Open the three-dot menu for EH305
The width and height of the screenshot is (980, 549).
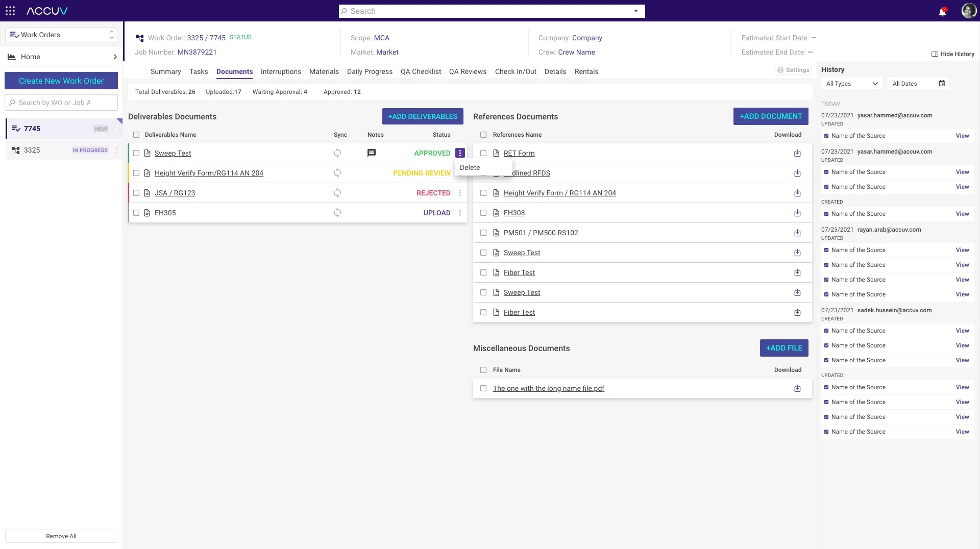[460, 213]
